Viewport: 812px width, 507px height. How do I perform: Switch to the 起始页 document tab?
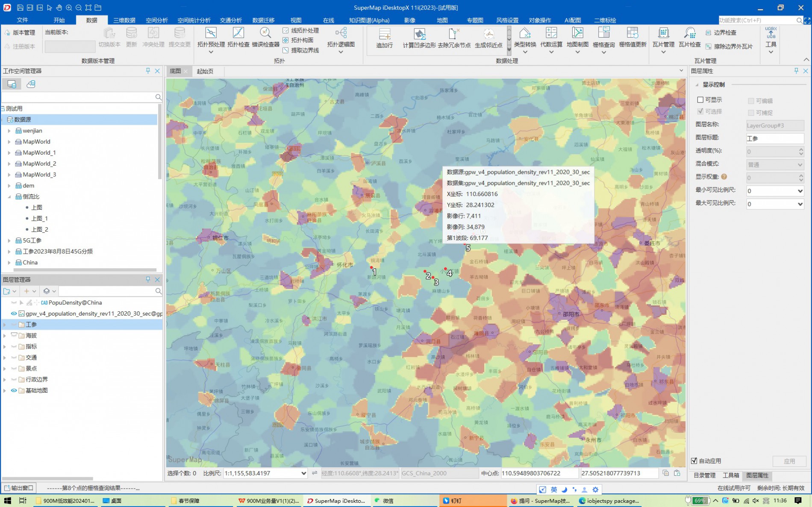pyautogui.click(x=205, y=71)
